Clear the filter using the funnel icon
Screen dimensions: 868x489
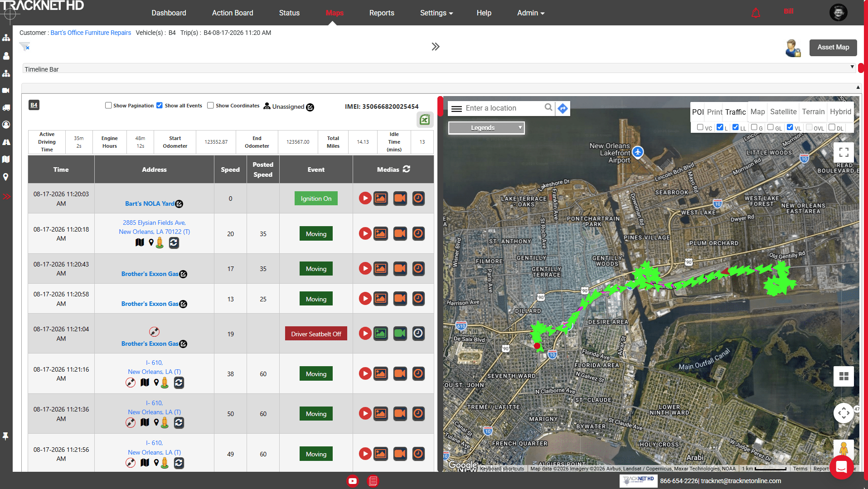[24, 46]
